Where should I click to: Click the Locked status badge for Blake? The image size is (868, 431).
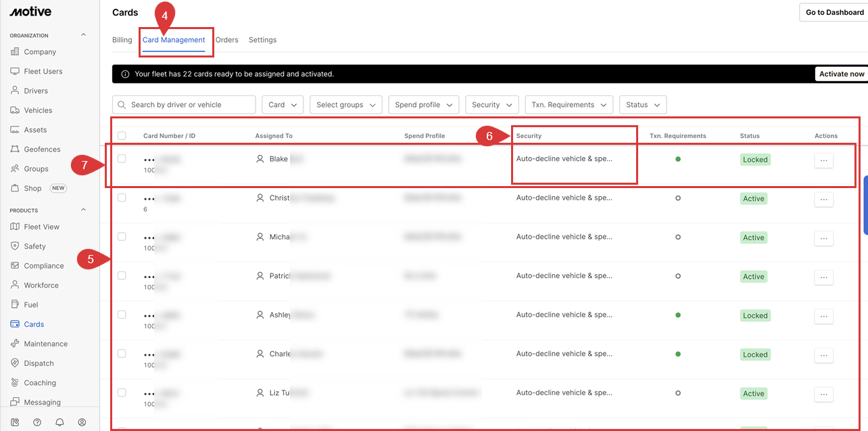[755, 160]
